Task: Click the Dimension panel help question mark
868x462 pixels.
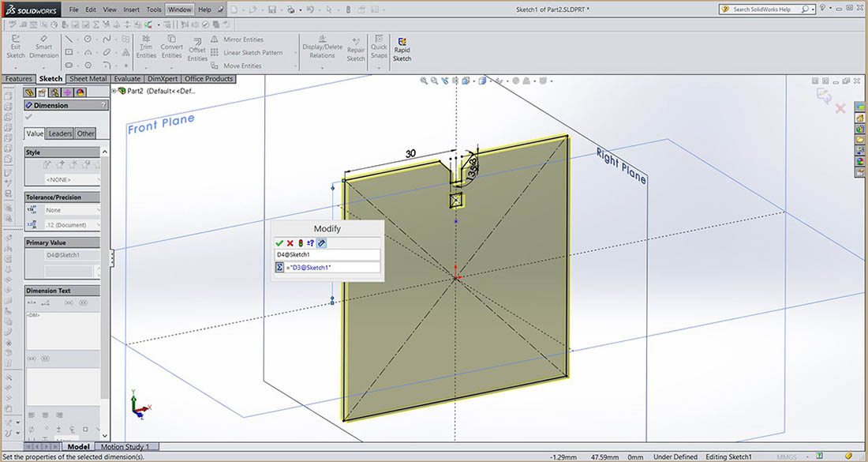Action: (103, 105)
